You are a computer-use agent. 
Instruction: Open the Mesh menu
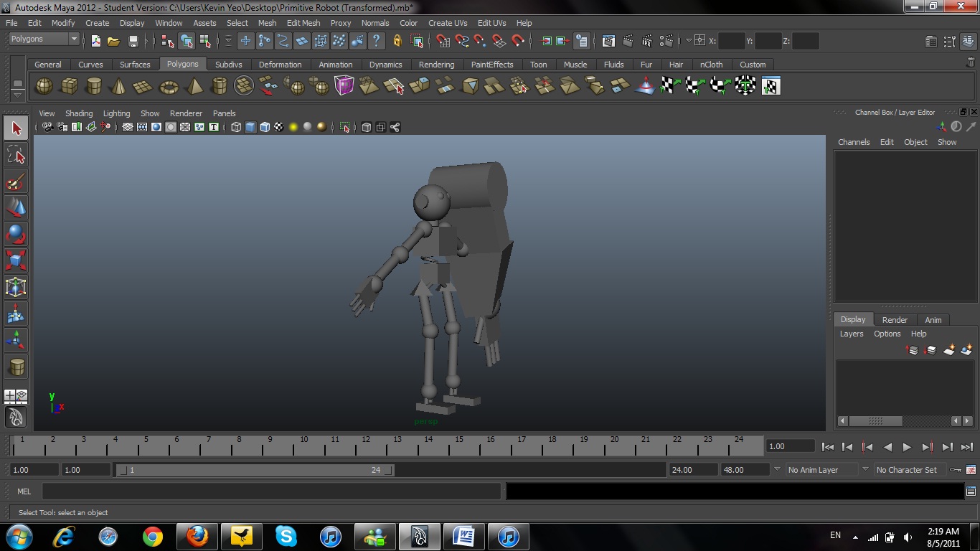[267, 22]
